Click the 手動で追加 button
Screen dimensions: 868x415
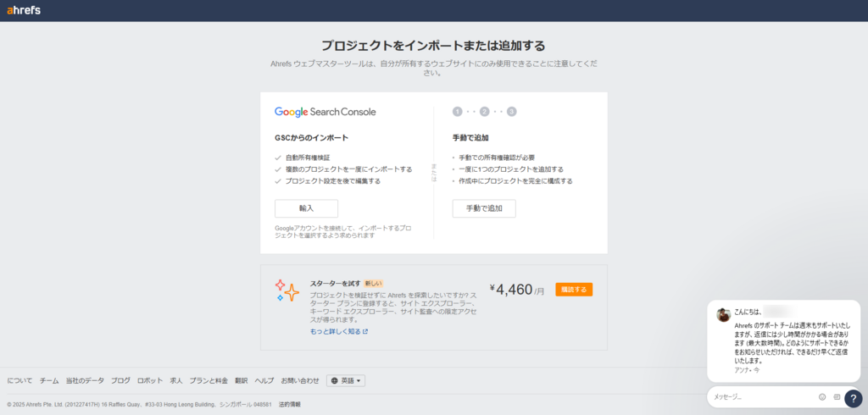pyautogui.click(x=484, y=208)
